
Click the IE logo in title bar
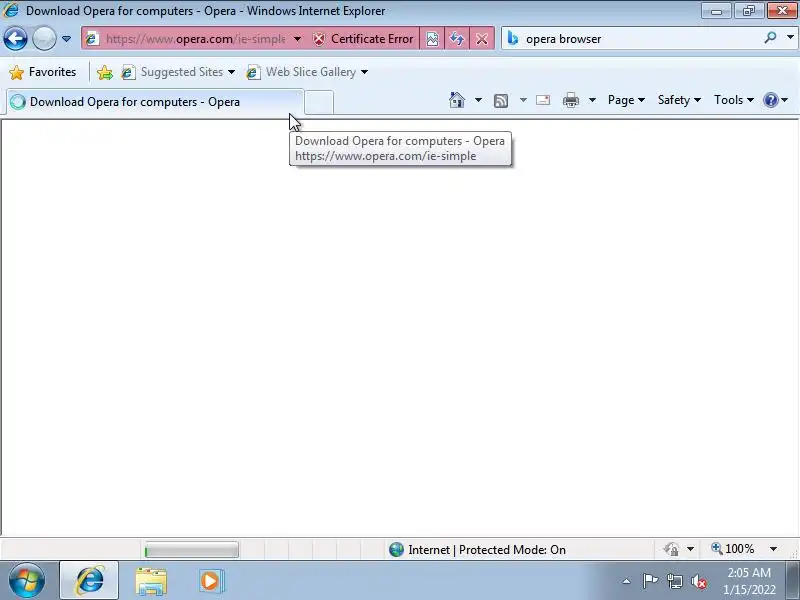coord(10,10)
